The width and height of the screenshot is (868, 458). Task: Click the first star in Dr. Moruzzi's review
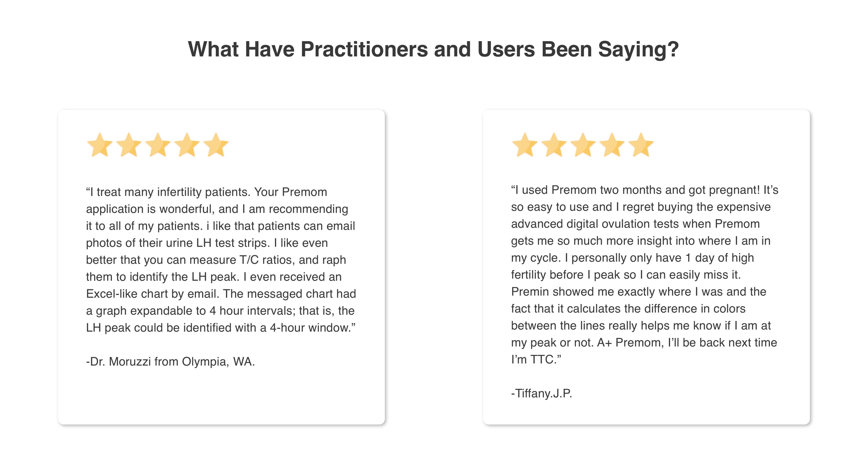(x=100, y=145)
